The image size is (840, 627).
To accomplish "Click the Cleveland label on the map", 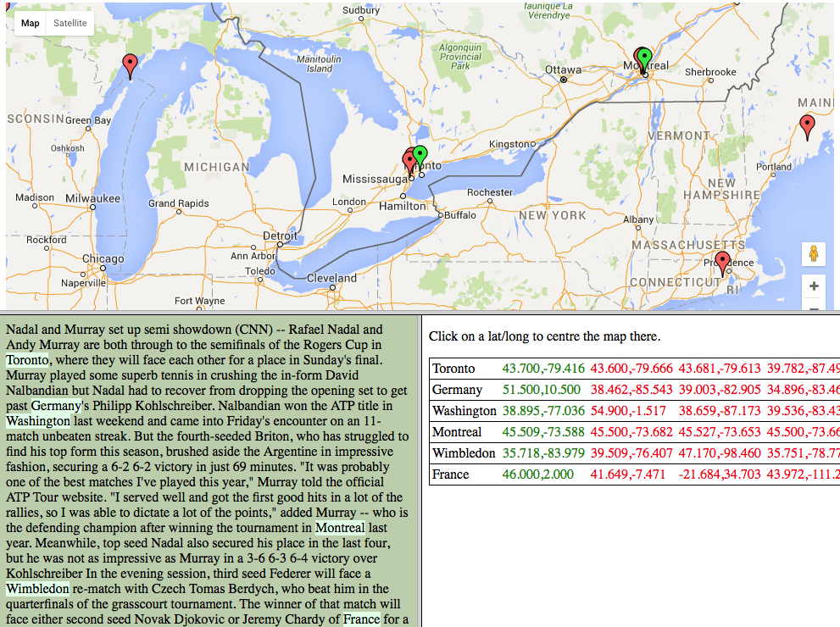I will [x=331, y=278].
